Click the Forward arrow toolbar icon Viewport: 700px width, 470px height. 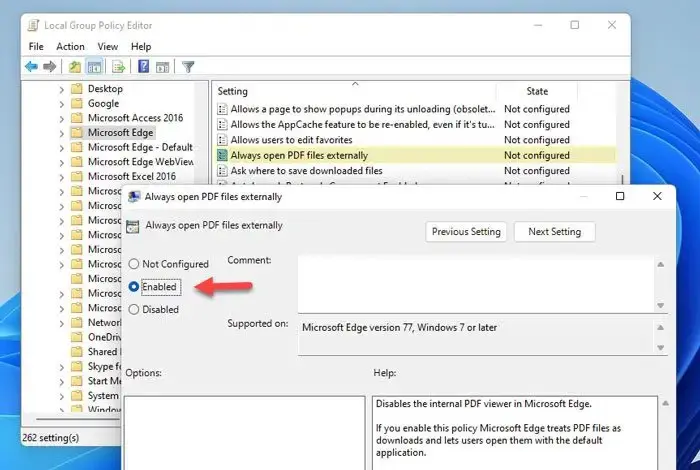pyautogui.click(x=50, y=67)
